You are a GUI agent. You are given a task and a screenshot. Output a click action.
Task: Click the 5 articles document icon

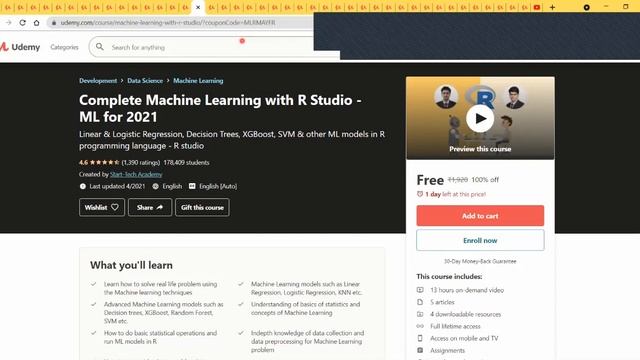click(420, 302)
